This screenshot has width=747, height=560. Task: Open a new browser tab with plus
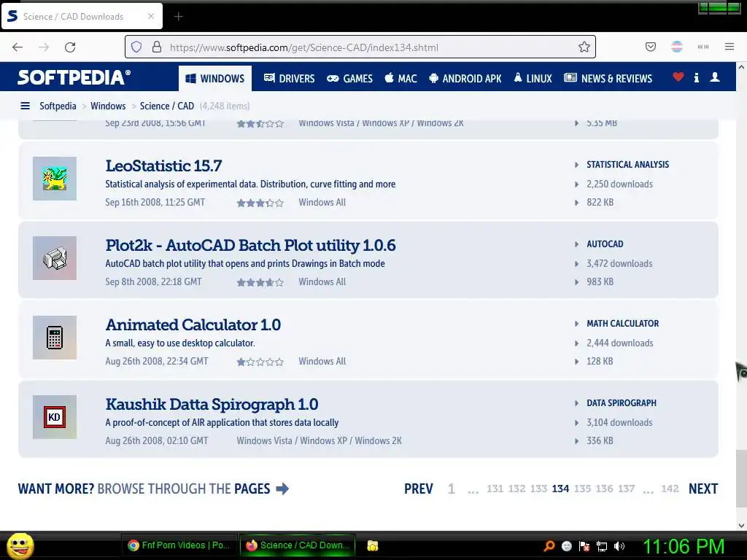tap(178, 17)
